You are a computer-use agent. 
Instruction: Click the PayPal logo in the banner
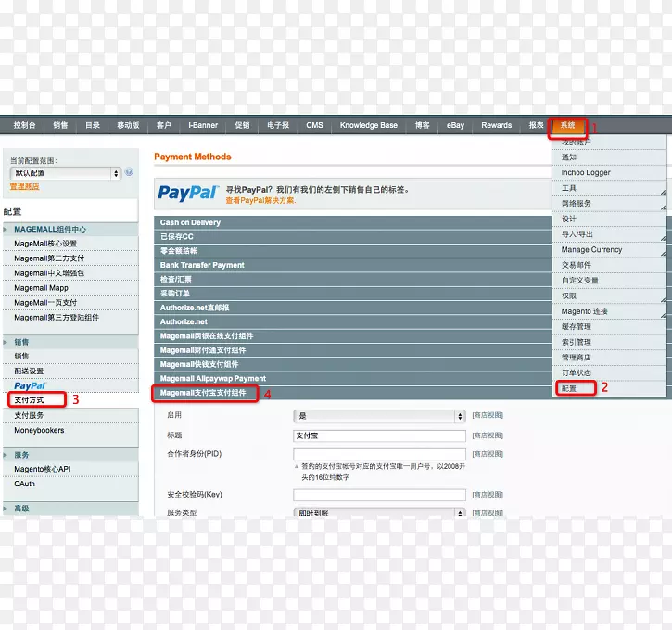click(x=187, y=193)
